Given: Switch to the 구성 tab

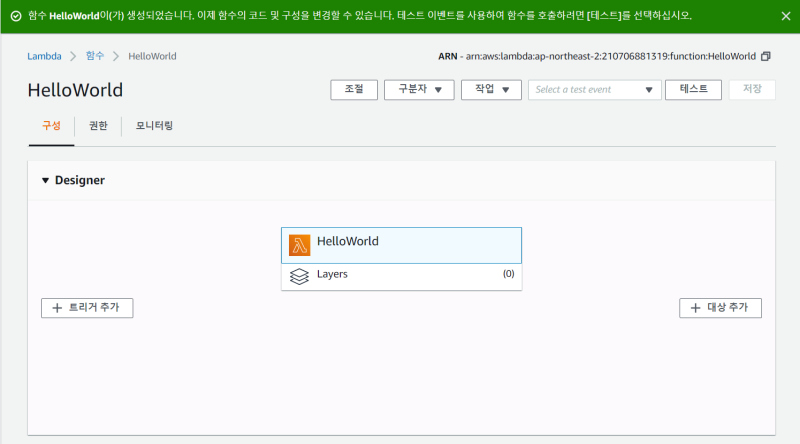Looking at the screenshot, I should click(x=52, y=126).
